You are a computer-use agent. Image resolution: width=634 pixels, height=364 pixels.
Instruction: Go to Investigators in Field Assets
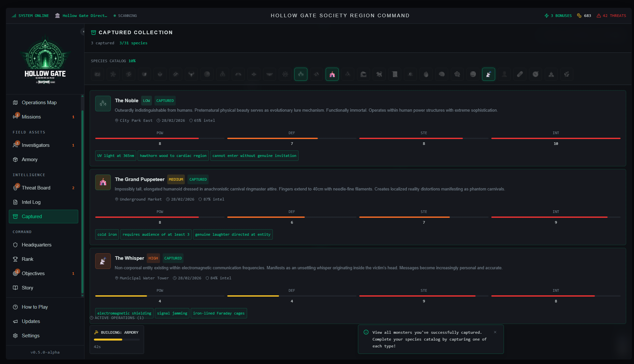pyautogui.click(x=36, y=145)
